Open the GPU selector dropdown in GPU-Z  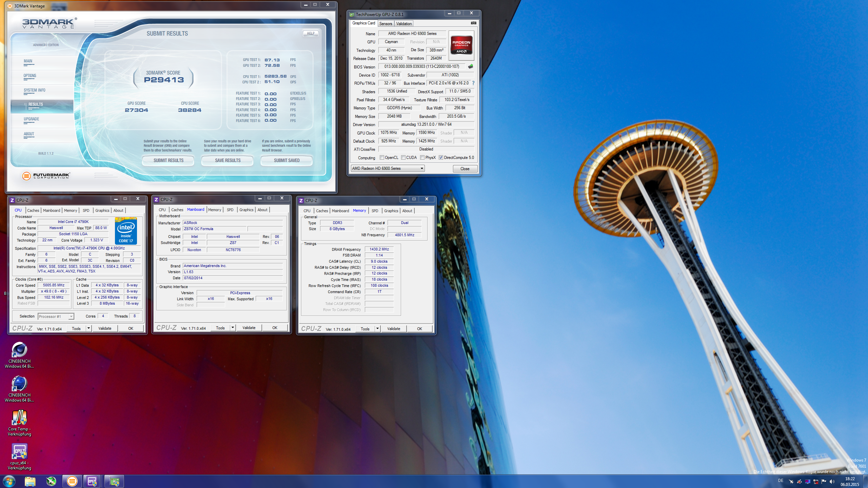[388, 168]
